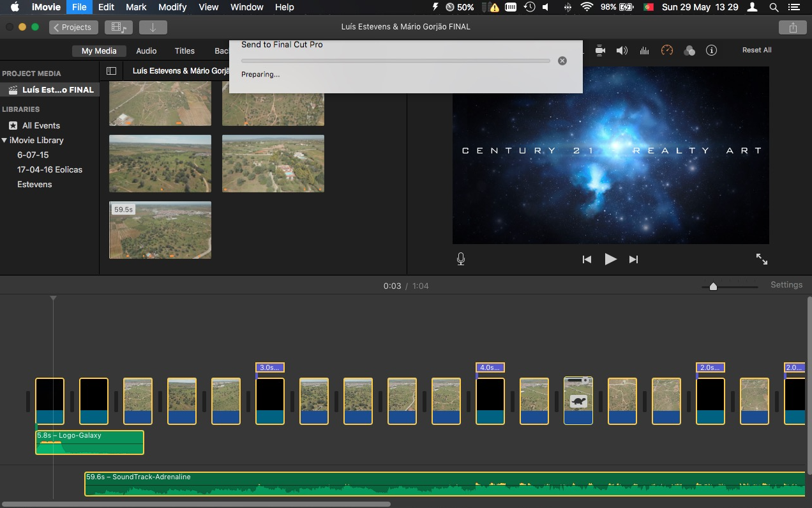Click the Send to Final Cut Pro progress bar
The image size is (812, 508).
(396, 61)
